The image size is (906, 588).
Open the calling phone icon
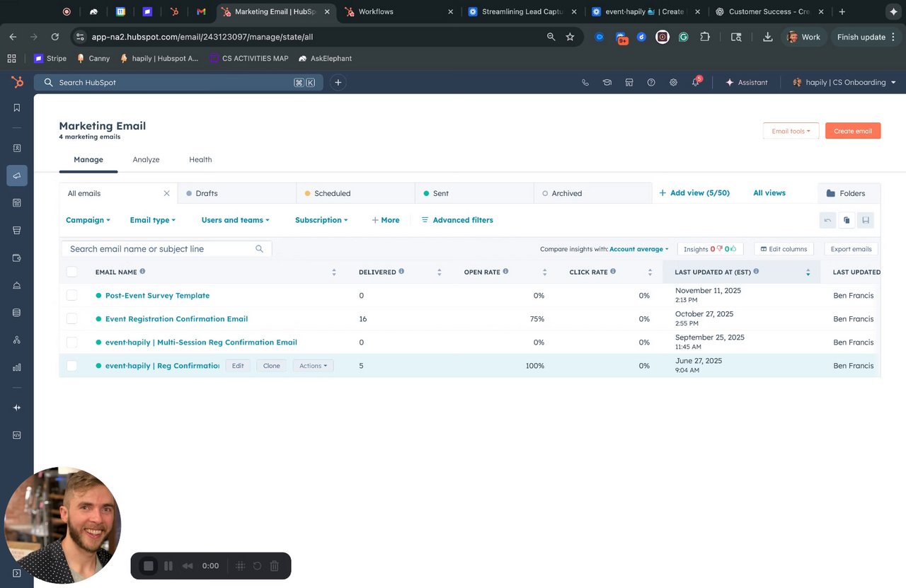(x=585, y=83)
